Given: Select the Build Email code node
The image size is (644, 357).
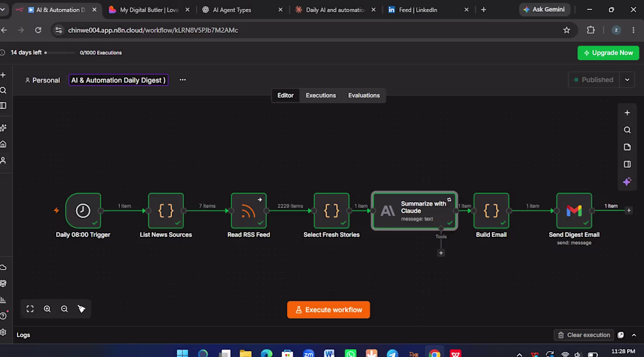Looking at the screenshot, I should coord(491,210).
